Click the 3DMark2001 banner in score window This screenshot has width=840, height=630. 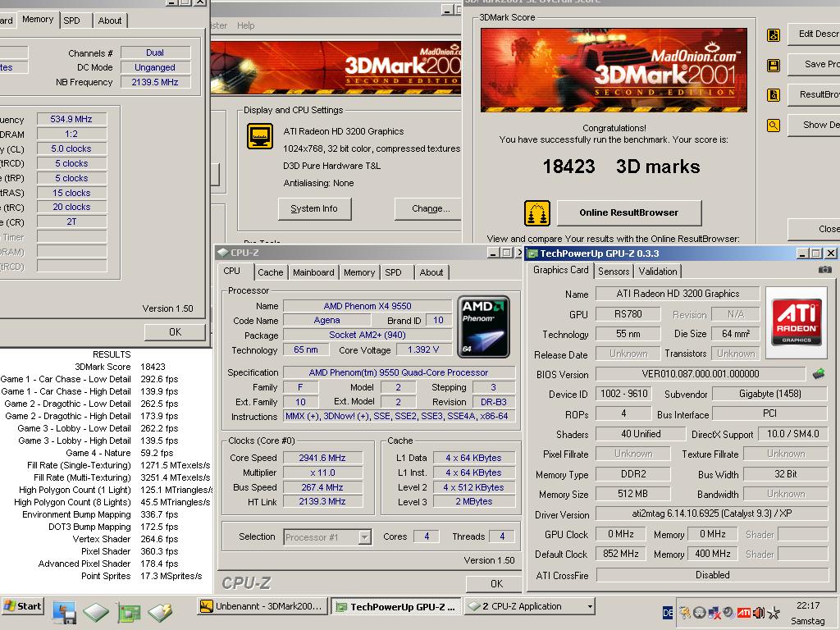click(x=614, y=71)
